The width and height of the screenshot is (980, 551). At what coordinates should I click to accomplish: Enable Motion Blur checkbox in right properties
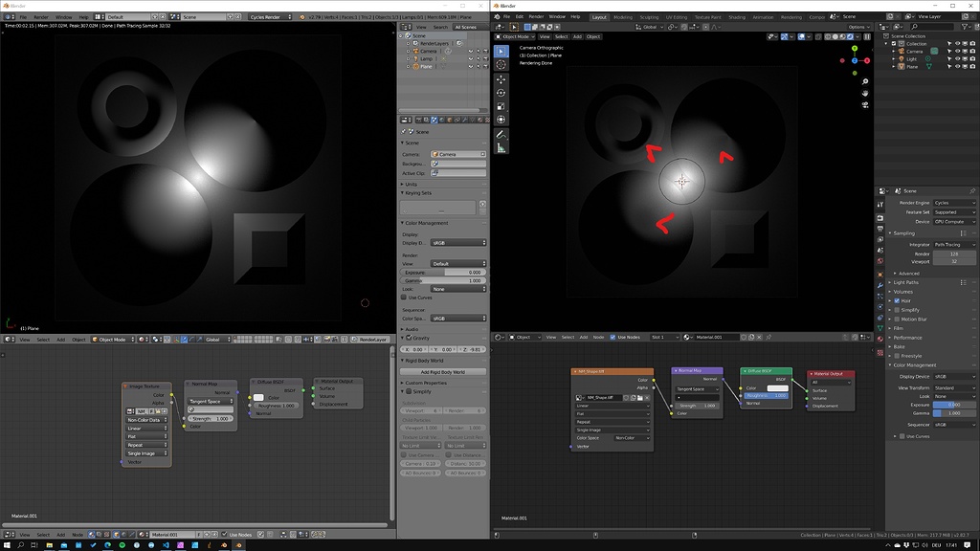pyautogui.click(x=897, y=320)
